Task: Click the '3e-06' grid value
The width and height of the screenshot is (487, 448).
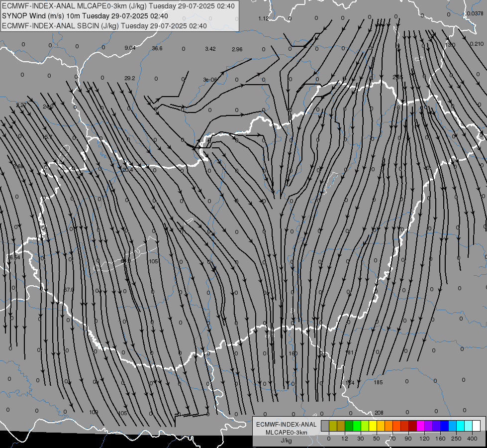Action: click(210, 80)
